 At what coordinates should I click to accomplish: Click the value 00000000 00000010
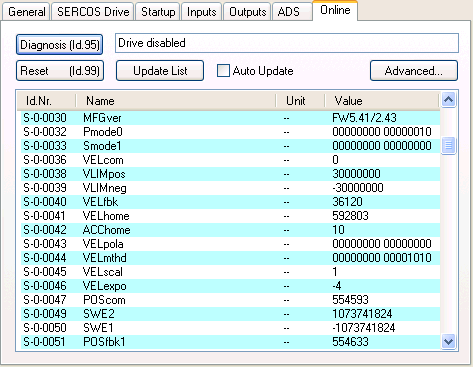[x=382, y=132]
